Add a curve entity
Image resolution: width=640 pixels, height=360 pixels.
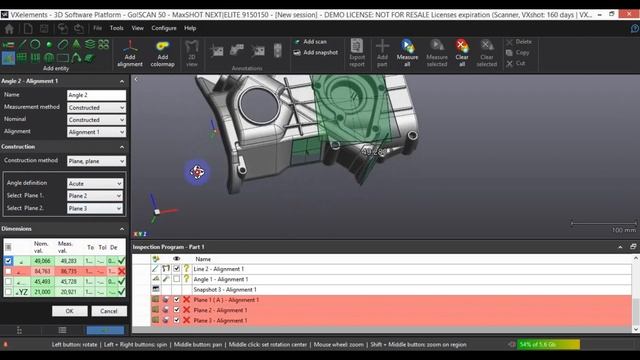(76, 58)
